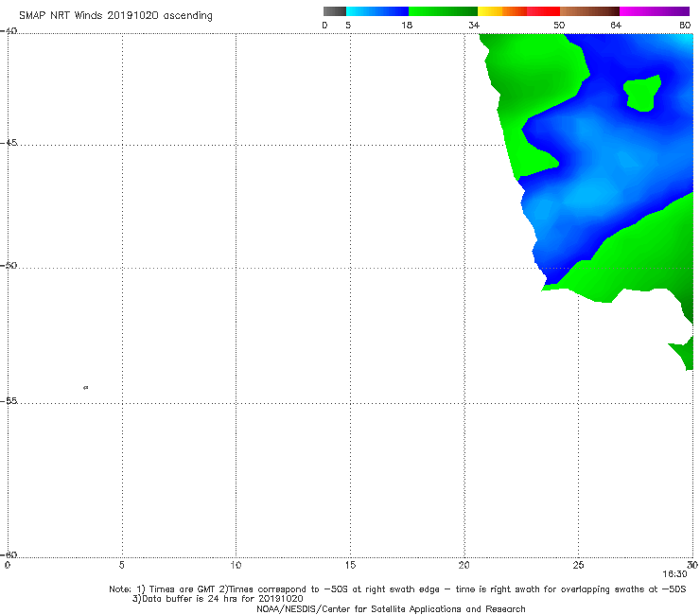
Task: Click the color bar label '18'
Action: click(x=407, y=26)
